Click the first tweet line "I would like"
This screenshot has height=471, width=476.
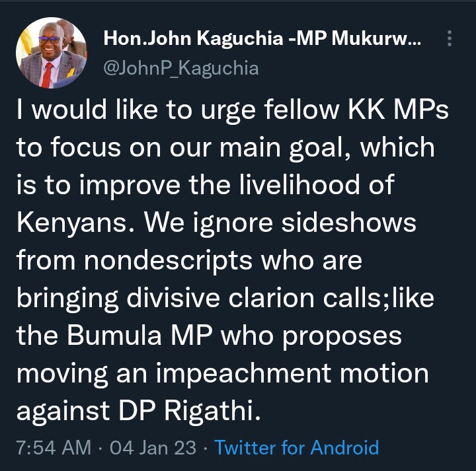87,109
